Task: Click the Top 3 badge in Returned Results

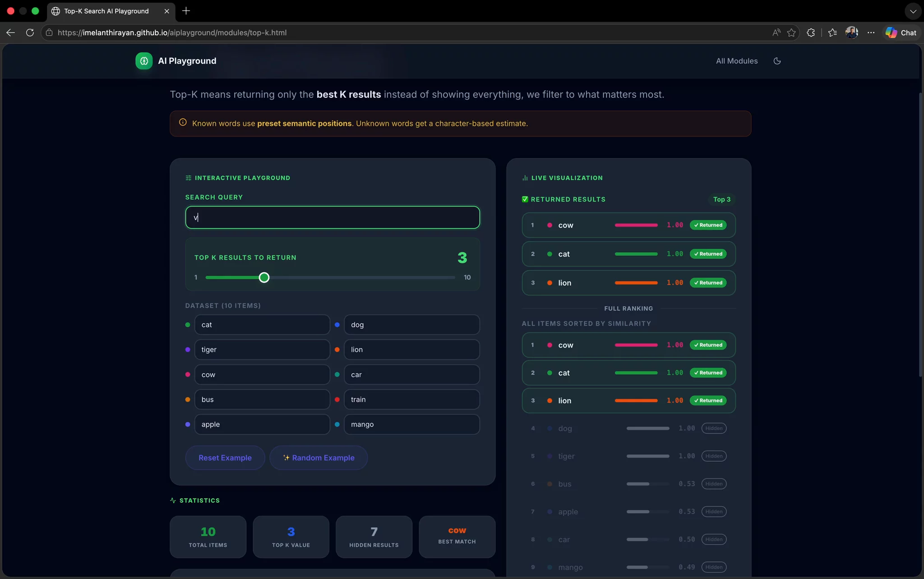Action: click(721, 199)
